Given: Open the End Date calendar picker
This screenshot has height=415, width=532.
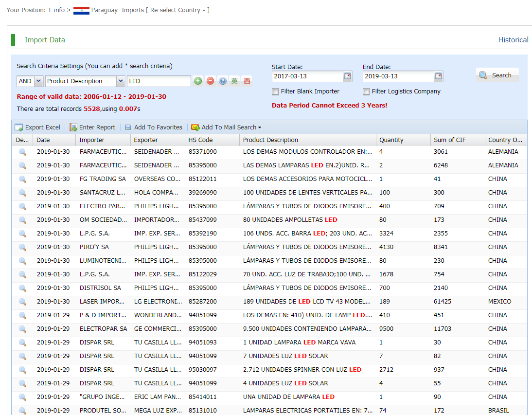Looking at the screenshot, I should pyautogui.click(x=439, y=76).
